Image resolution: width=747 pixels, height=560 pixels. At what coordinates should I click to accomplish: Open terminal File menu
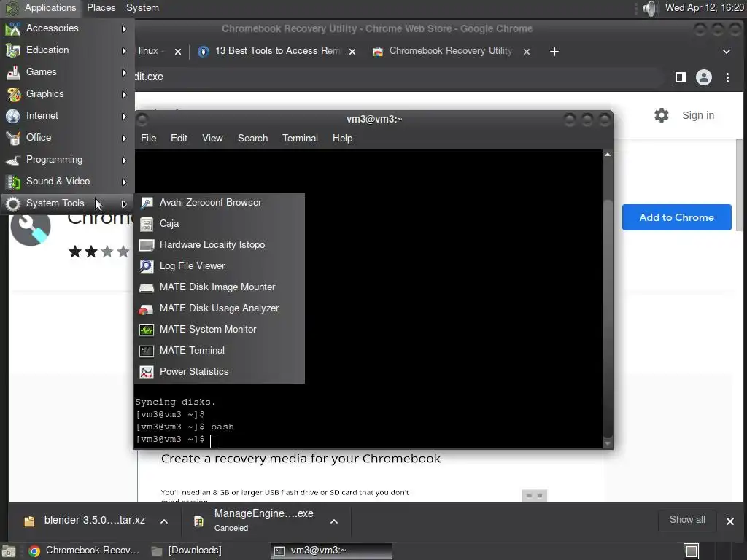(149, 138)
